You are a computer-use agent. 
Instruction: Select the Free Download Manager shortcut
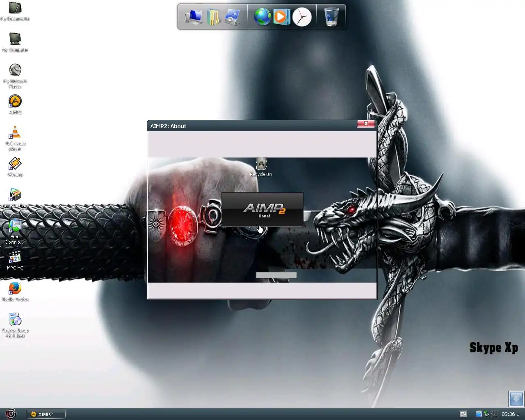click(x=15, y=232)
